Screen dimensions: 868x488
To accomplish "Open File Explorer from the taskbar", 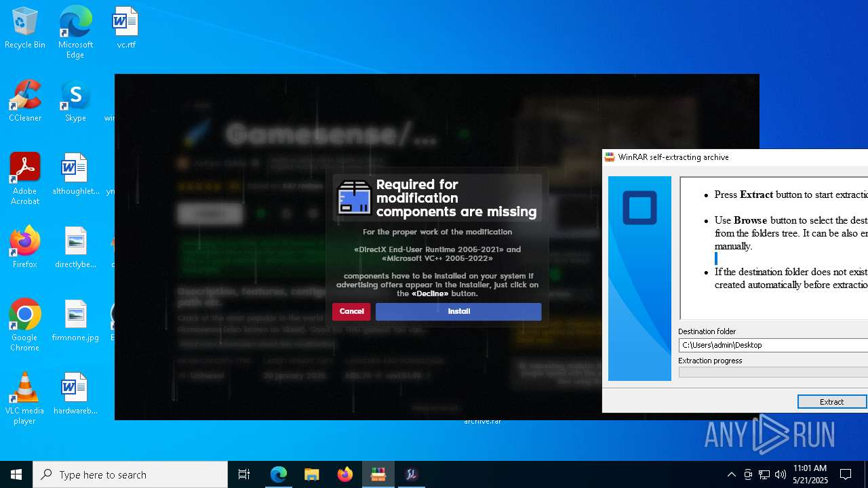I will pyautogui.click(x=312, y=474).
